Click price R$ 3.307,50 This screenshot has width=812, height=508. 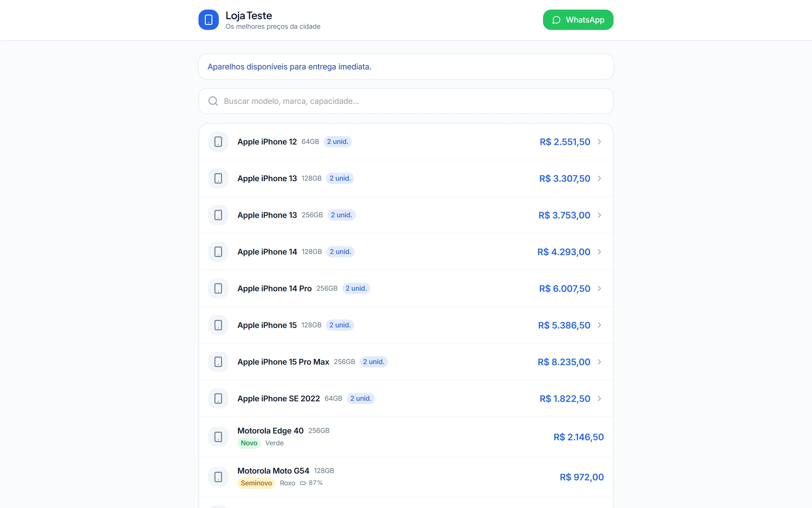point(565,178)
